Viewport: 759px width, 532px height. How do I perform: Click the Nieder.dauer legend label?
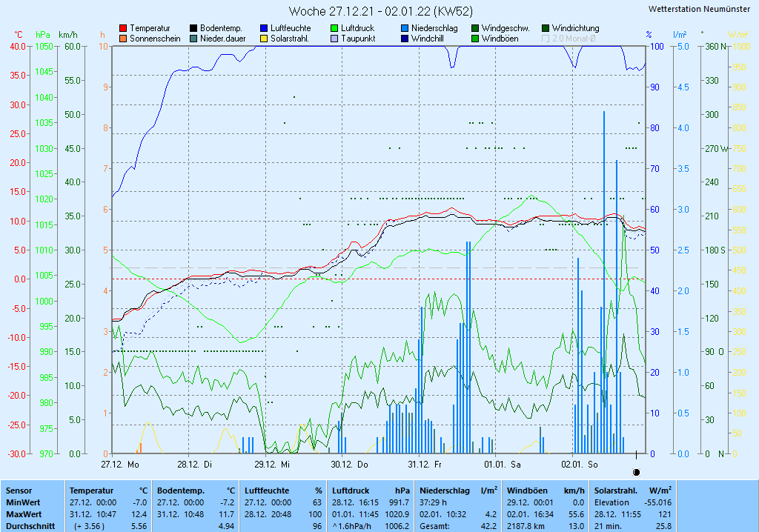coord(223,39)
